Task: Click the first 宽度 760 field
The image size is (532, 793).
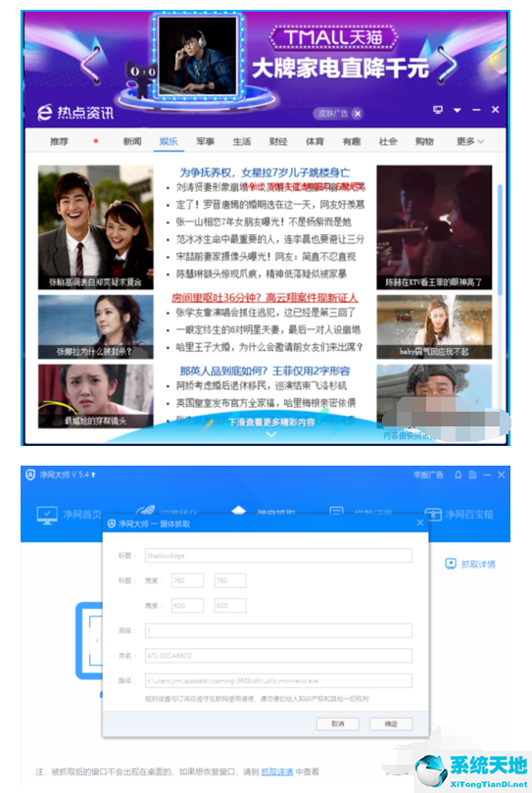Action: 187,580
